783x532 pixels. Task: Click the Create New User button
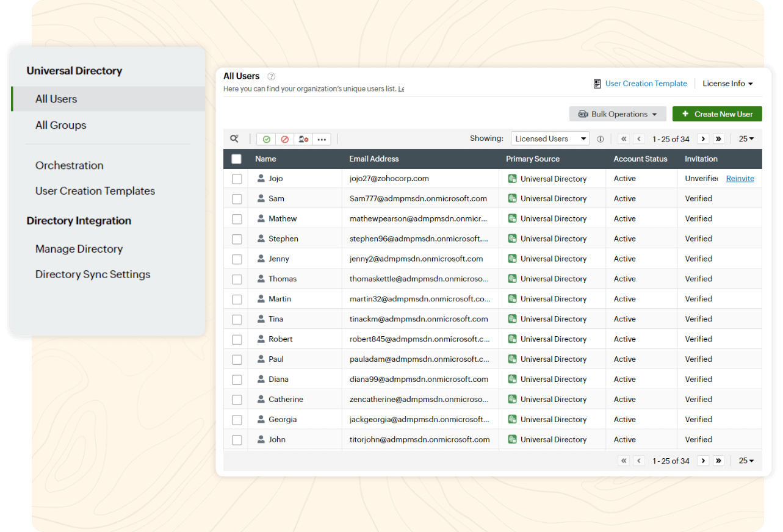pos(717,113)
